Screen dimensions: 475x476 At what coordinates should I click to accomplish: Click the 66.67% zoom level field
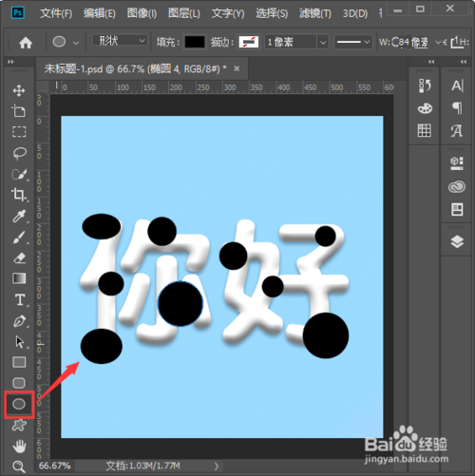pyautogui.click(x=55, y=466)
